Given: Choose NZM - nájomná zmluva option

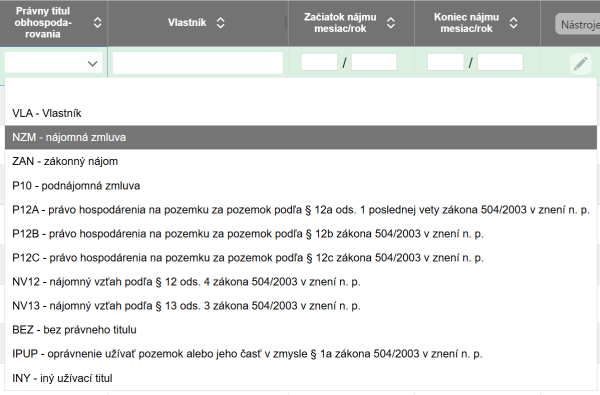Looking at the screenshot, I should (x=301, y=137).
